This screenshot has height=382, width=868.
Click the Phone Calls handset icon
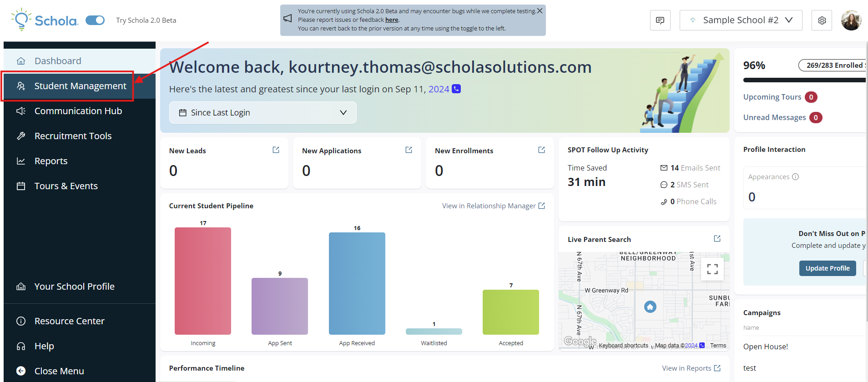coord(664,202)
